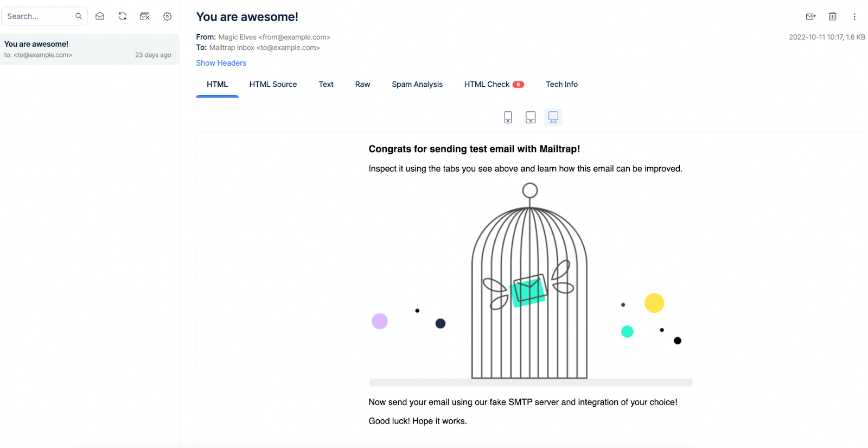Viewport: 868px width, 448px height.
Task: Open the Tech Info tab
Action: tap(561, 84)
